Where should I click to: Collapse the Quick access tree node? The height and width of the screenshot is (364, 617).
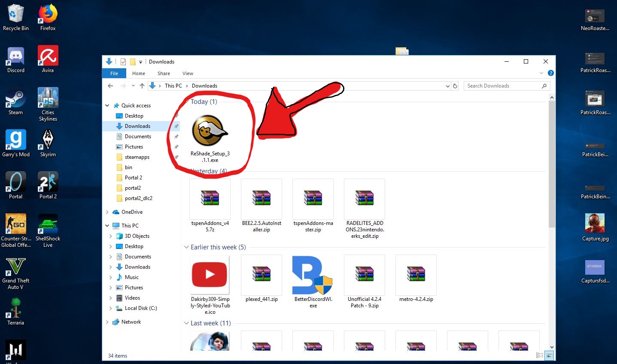[x=107, y=106]
